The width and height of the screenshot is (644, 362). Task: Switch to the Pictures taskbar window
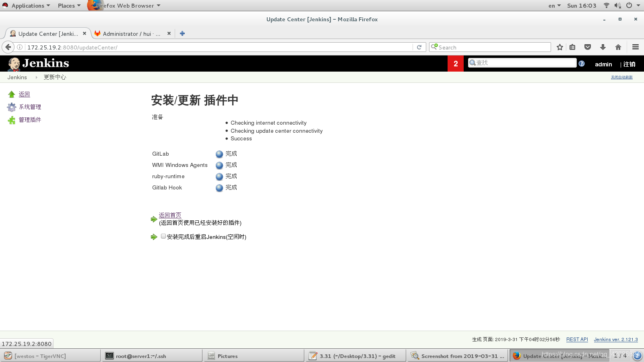coord(254,356)
